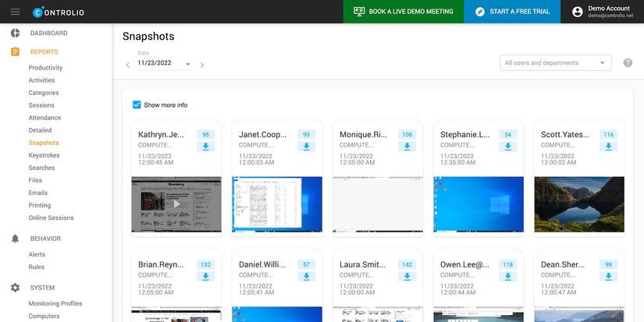Click the Date field 11/23/2022
Viewport: 644px width, 322px height.
coord(165,63)
